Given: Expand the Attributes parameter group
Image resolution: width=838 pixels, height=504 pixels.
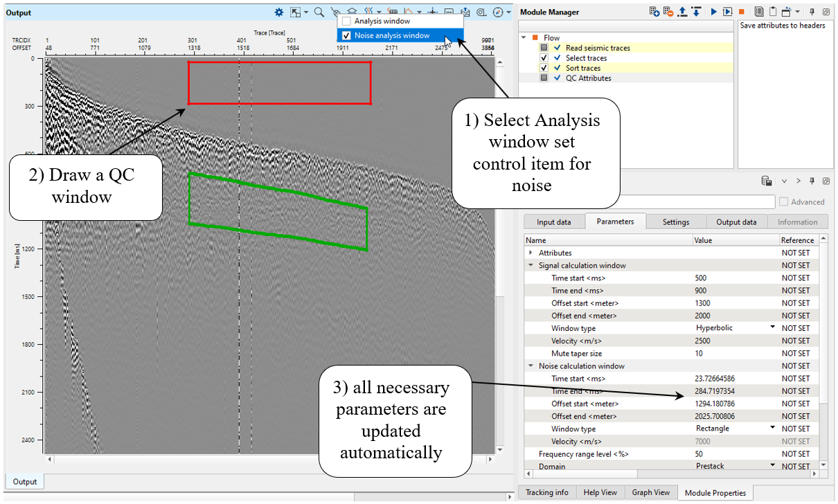Looking at the screenshot, I should pos(531,253).
